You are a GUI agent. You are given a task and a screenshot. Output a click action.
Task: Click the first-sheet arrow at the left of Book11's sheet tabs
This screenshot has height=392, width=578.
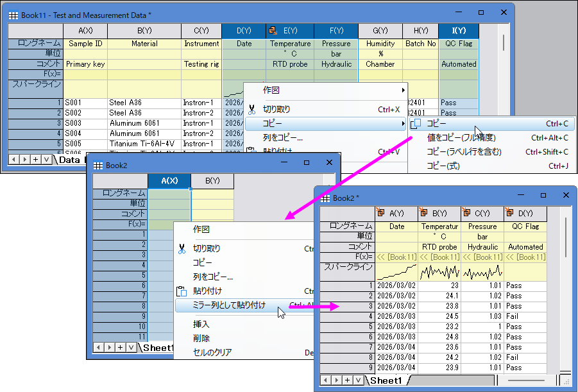coord(13,159)
